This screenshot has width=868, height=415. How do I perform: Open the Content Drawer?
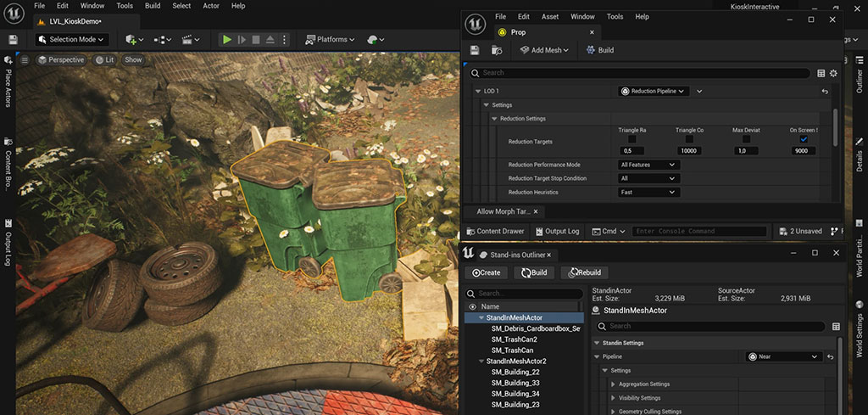[495, 231]
